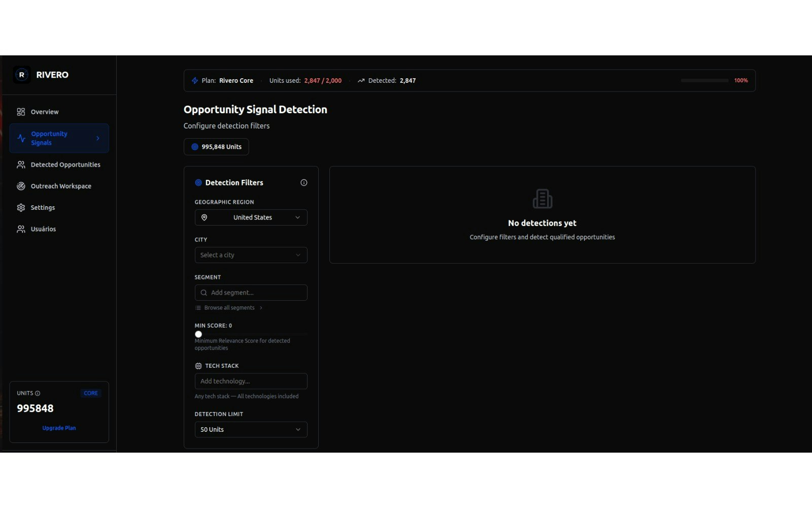Click the Tech Stack gear icon

pos(197,366)
